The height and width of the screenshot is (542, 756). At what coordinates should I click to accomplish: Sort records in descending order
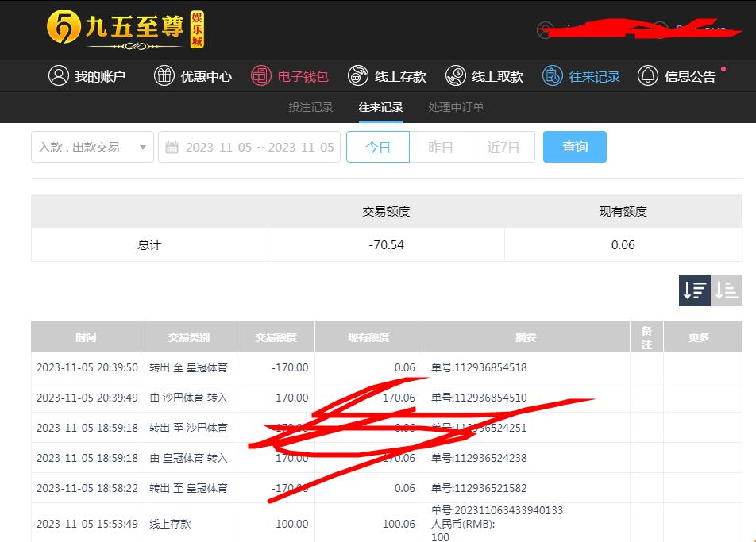(695, 290)
